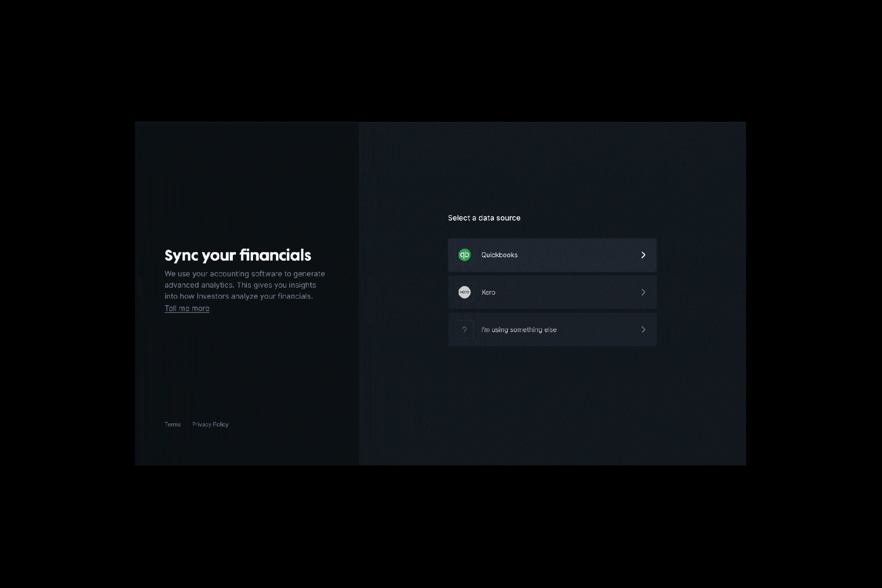Screen dimensions: 882x588
Task: Choose Xero as data source
Action: pos(552,292)
